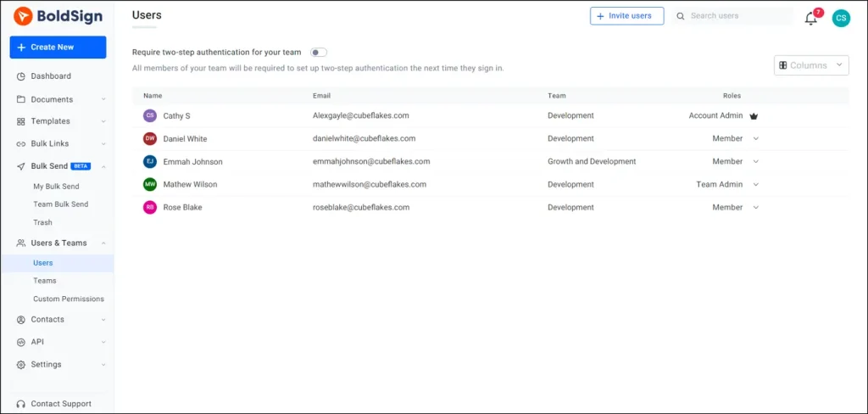Open Rose Blake's role dropdown chevron

point(755,207)
